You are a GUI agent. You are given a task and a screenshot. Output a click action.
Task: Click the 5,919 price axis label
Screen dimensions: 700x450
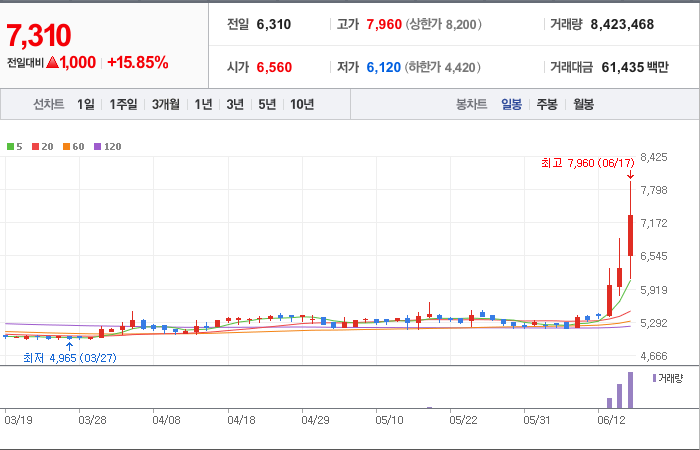point(654,290)
